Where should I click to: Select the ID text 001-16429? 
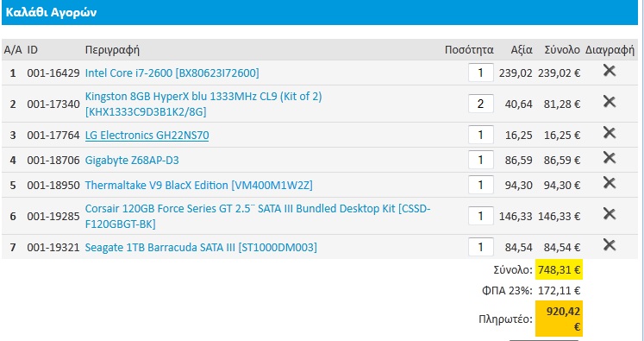click(x=53, y=73)
